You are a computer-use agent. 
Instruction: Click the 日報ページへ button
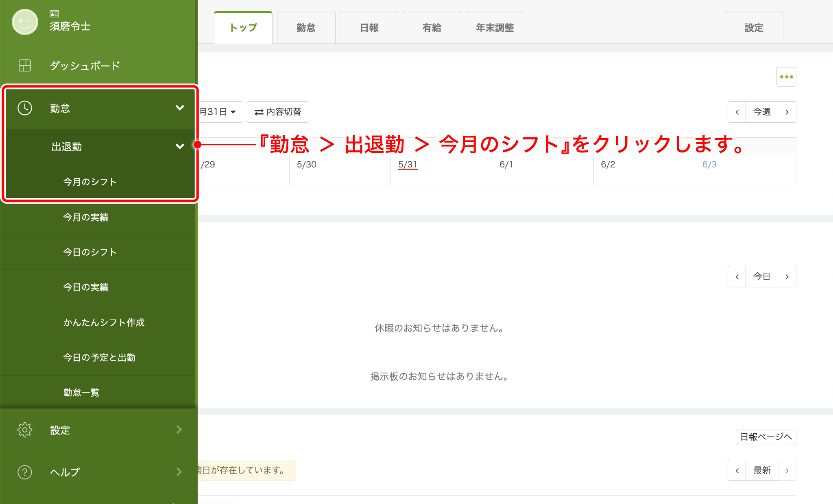[x=765, y=437]
